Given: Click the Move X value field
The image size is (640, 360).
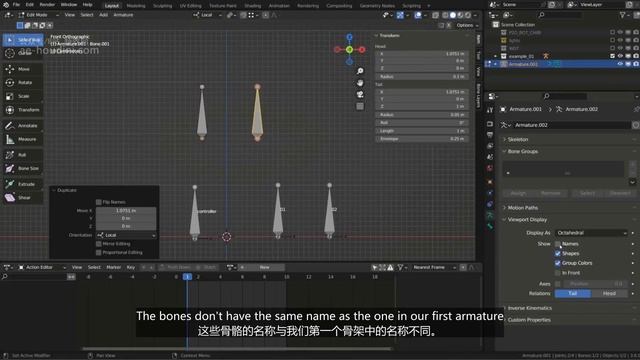Looking at the screenshot, I should pyautogui.click(x=126, y=211).
